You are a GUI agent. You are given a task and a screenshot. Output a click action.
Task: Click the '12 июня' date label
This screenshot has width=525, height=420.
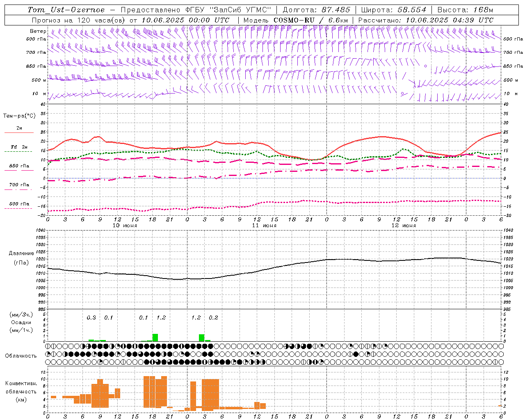pyautogui.click(x=404, y=226)
